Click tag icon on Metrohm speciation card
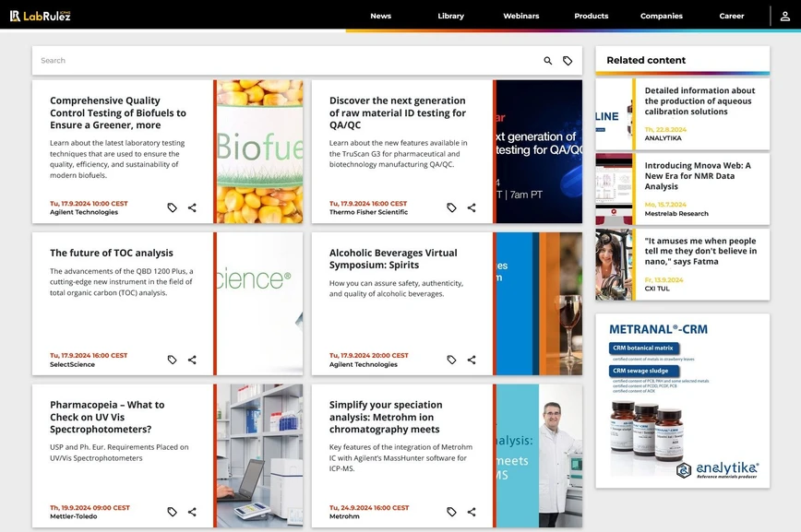 [x=451, y=512]
